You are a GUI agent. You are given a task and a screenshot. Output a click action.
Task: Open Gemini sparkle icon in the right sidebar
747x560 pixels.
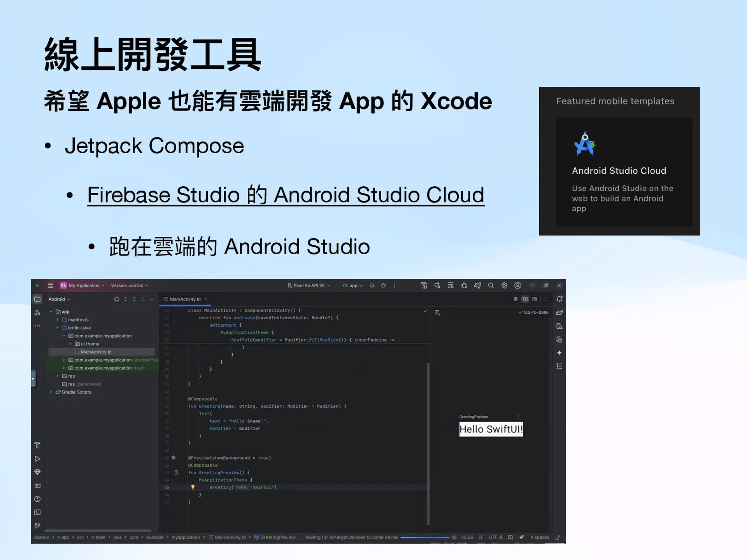559,353
